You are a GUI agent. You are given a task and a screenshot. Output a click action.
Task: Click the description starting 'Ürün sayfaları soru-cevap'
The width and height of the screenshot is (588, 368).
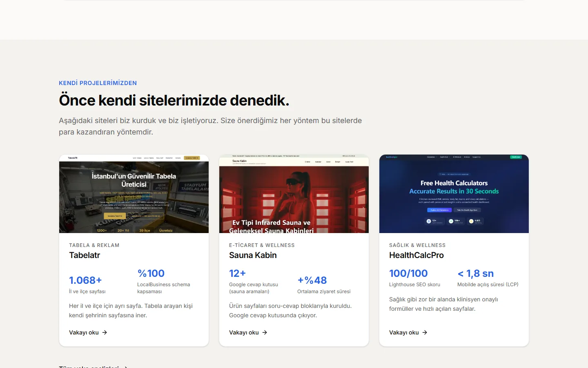pos(290,310)
